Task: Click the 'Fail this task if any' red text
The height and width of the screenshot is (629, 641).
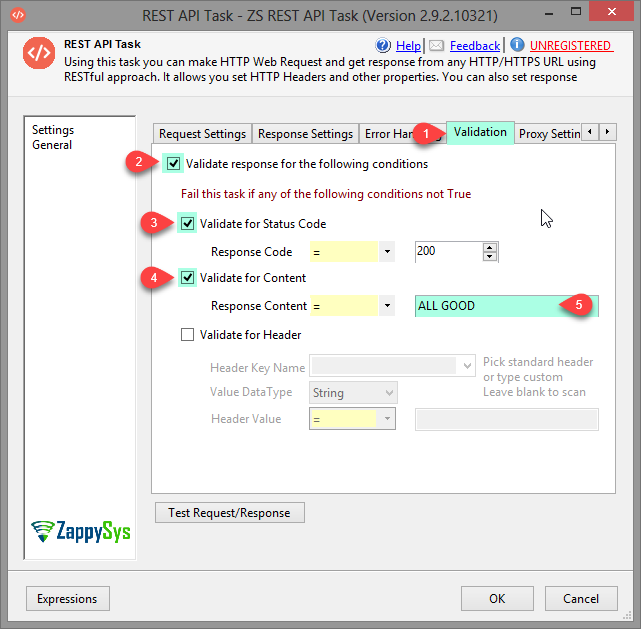Action: tap(326, 194)
